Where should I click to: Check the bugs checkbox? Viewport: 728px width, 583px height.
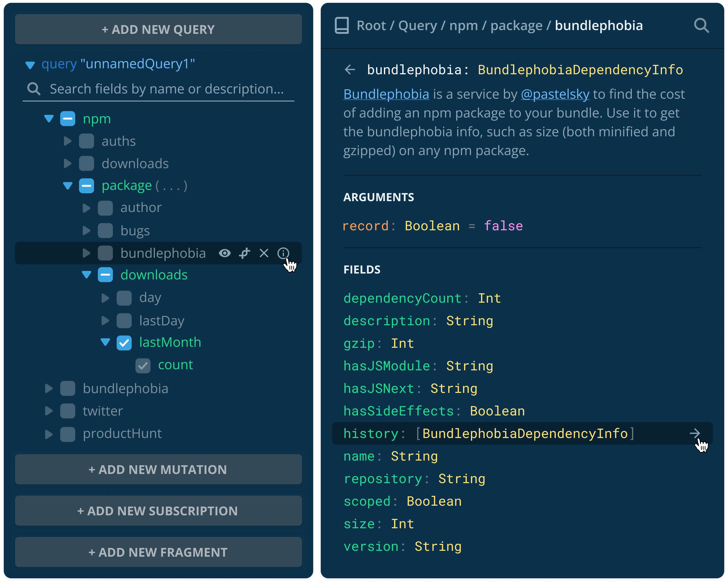coord(105,231)
